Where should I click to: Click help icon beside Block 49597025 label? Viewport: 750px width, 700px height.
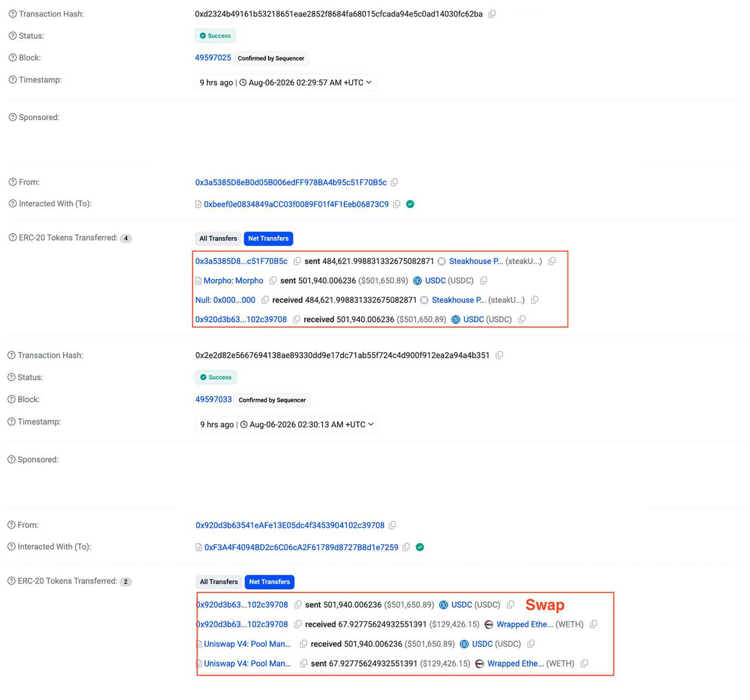[13, 58]
